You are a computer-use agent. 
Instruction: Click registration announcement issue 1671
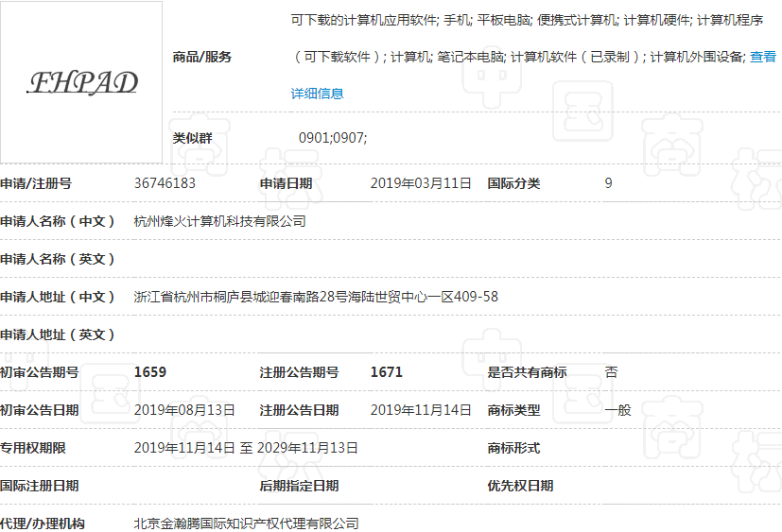click(386, 372)
